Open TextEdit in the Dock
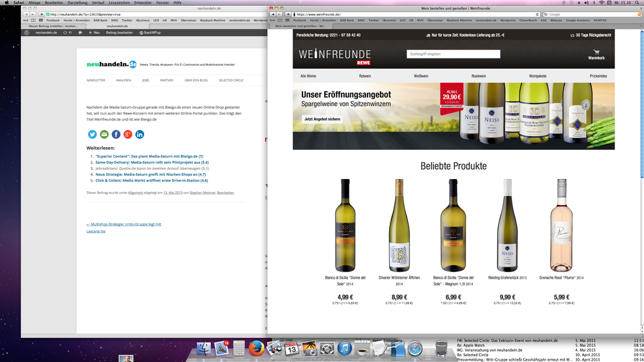This screenshot has width=644, height=362. (380, 348)
